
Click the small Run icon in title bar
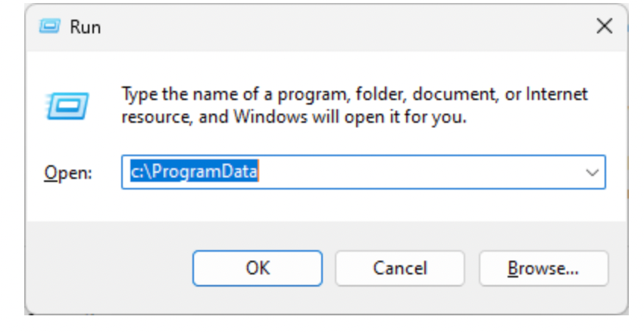[48, 27]
